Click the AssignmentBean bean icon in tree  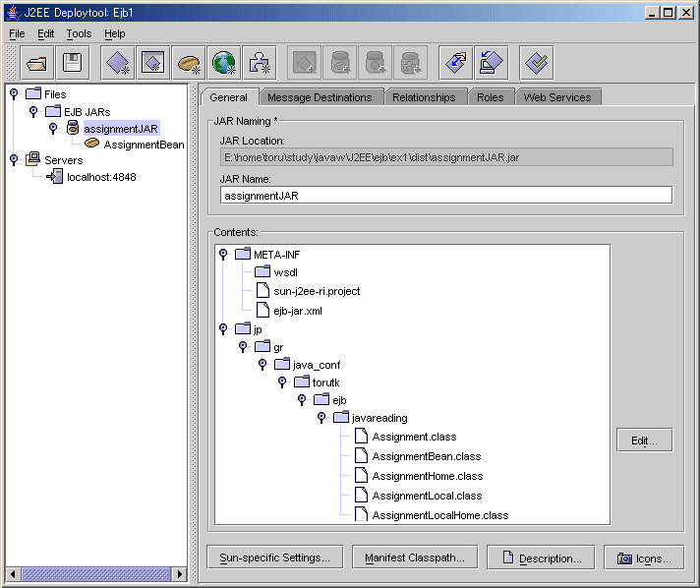click(x=91, y=143)
